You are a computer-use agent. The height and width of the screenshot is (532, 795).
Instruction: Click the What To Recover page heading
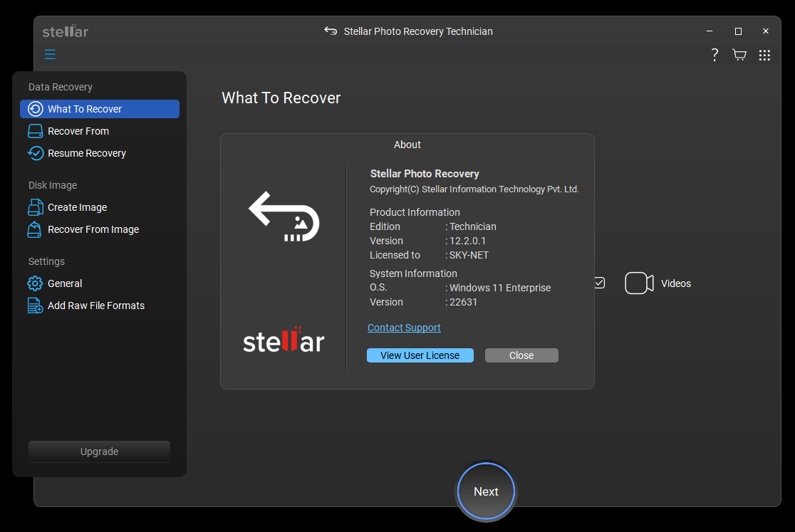tap(281, 98)
